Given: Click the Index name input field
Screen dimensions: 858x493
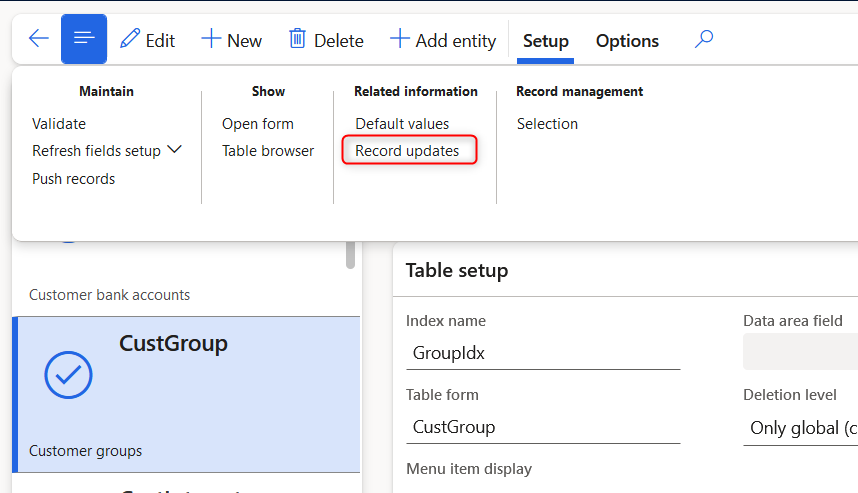Looking at the screenshot, I should [542, 353].
